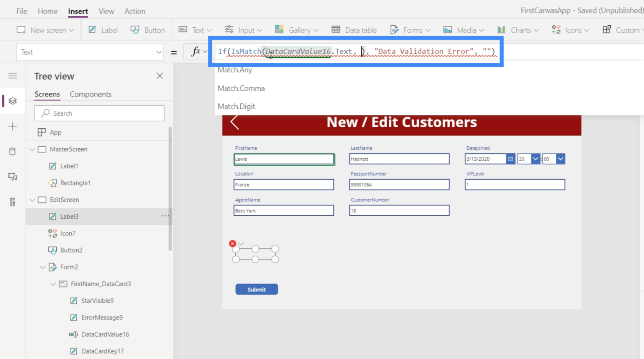The height and width of the screenshot is (359, 644).
Task: Open the DateJoined hour dropdown
Action: (x=536, y=159)
